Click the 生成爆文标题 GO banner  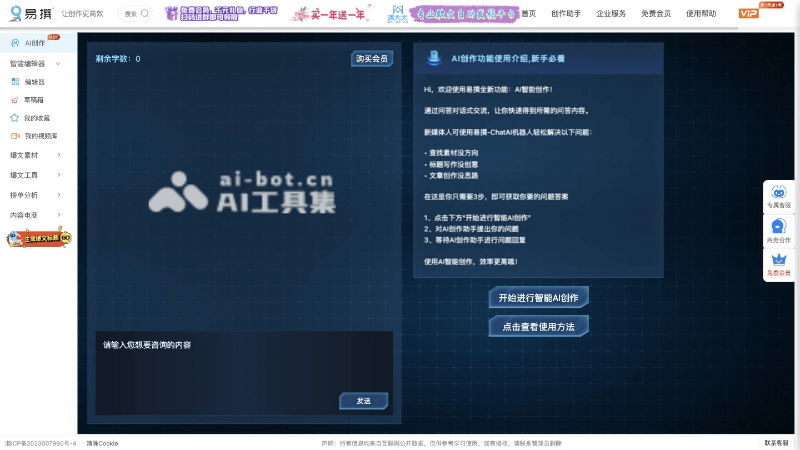pos(39,237)
